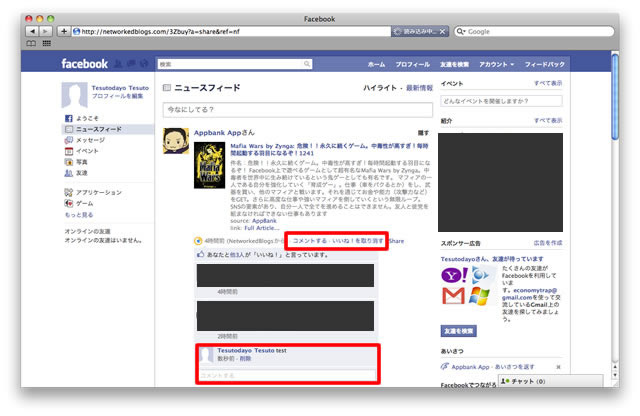The width and height of the screenshot is (640, 416).
Task: Click the facebook logo
Action: click(x=84, y=64)
